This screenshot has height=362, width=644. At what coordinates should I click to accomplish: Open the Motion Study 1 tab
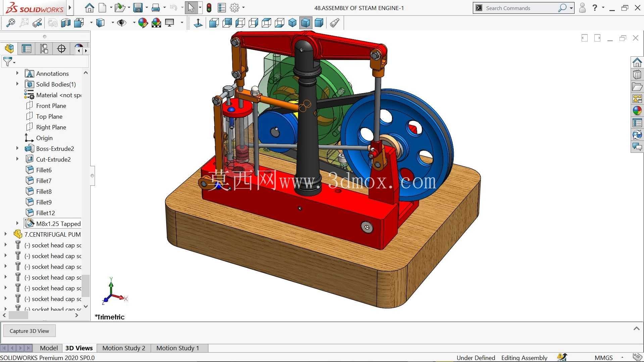(178, 348)
